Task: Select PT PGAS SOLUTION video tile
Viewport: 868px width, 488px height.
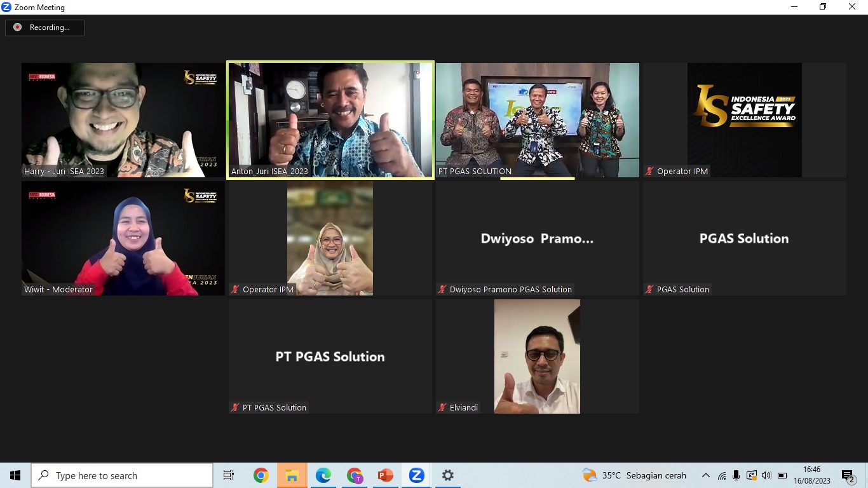Action: 538,120
